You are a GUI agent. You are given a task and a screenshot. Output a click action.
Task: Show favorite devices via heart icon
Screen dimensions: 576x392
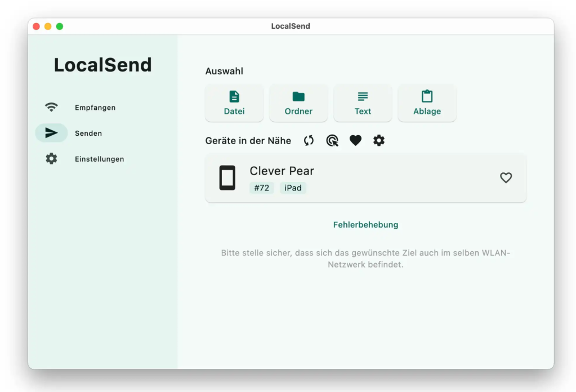point(355,140)
